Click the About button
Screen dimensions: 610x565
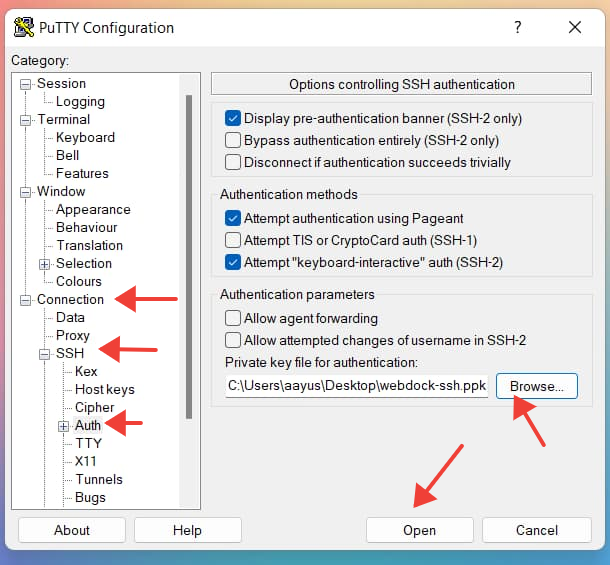coord(72,530)
